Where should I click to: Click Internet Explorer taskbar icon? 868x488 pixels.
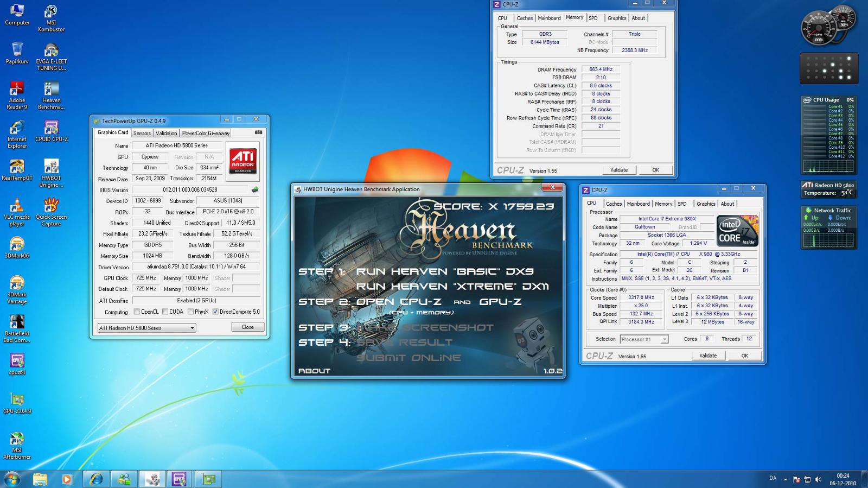click(96, 479)
